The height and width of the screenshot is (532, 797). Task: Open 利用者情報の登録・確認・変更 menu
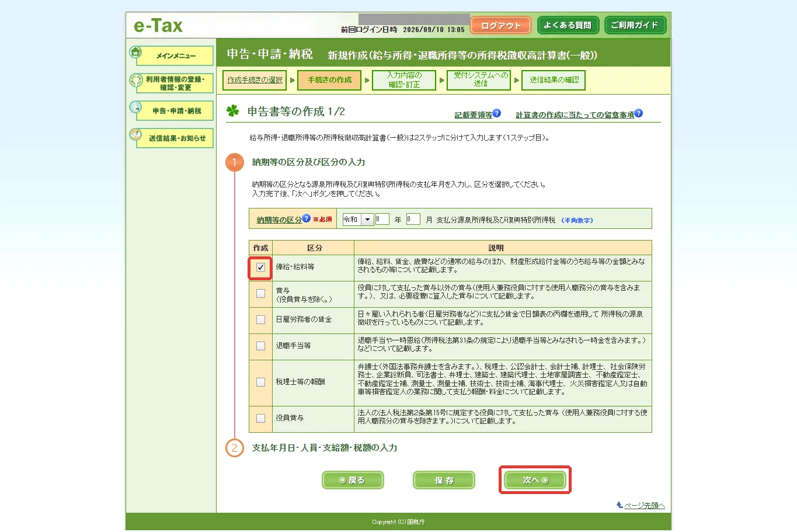click(175, 84)
